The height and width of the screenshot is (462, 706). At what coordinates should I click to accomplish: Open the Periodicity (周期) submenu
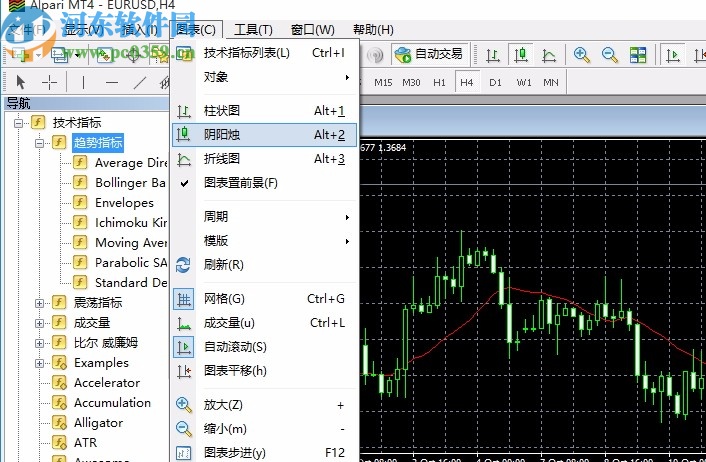click(x=265, y=217)
